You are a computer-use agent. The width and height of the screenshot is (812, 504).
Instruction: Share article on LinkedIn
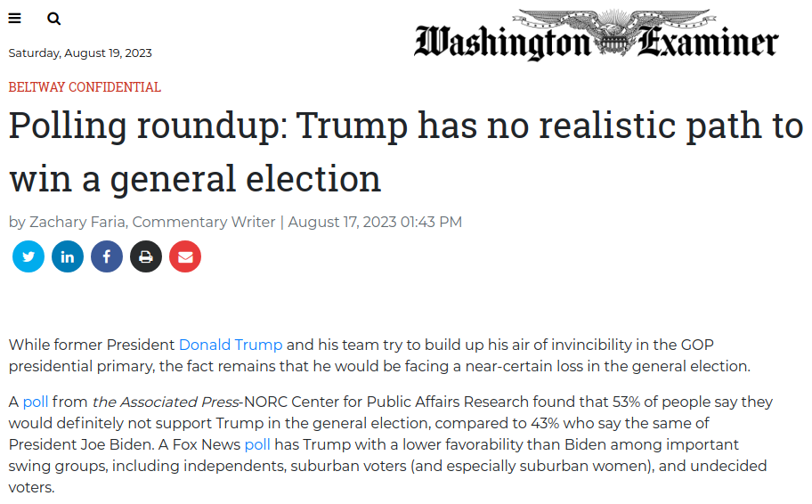(x=68, y=256)
